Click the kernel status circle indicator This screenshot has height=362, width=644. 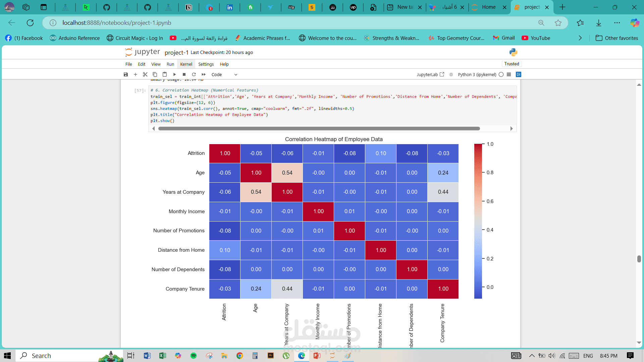click(501, 74)
